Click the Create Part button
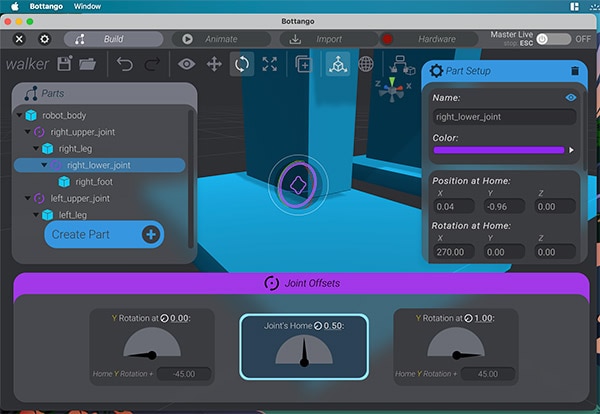Screen dimensions: 600x414 (x=103, y=234)
